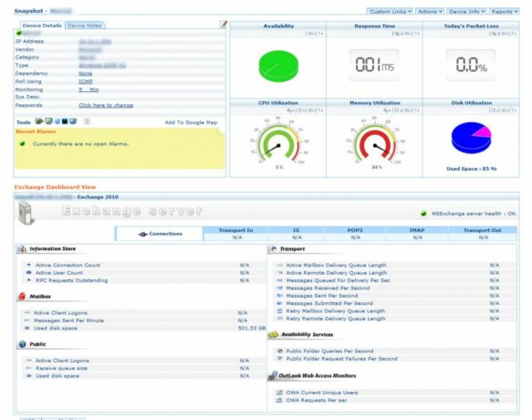Open the Reports dropdown

[x=505, y=12]
